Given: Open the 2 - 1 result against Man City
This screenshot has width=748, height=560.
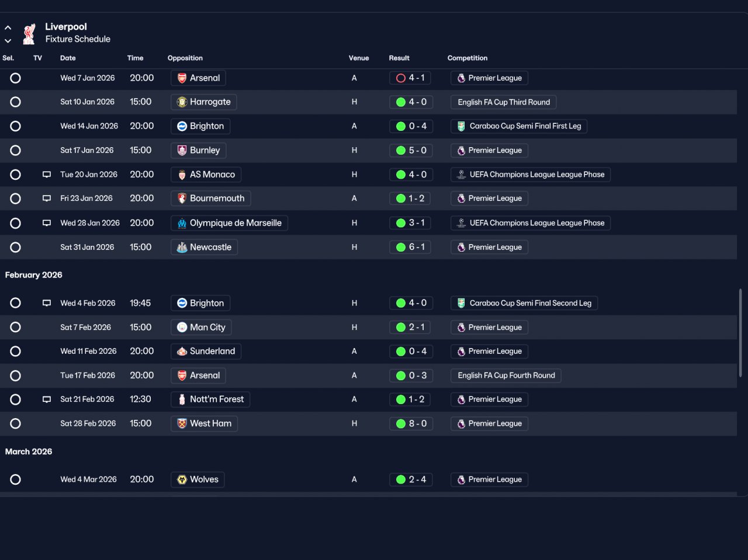Looking at the screenshot, I should point(411,328).
